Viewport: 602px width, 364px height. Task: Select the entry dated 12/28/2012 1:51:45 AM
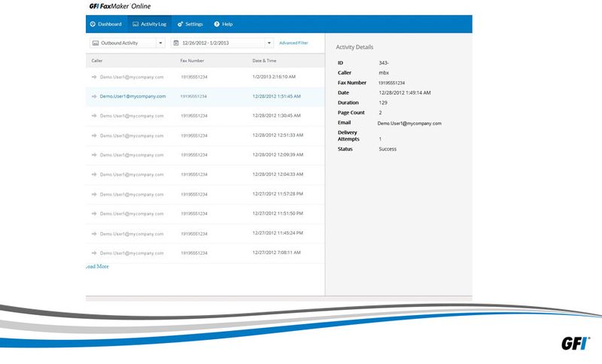(x=205, y=97)
